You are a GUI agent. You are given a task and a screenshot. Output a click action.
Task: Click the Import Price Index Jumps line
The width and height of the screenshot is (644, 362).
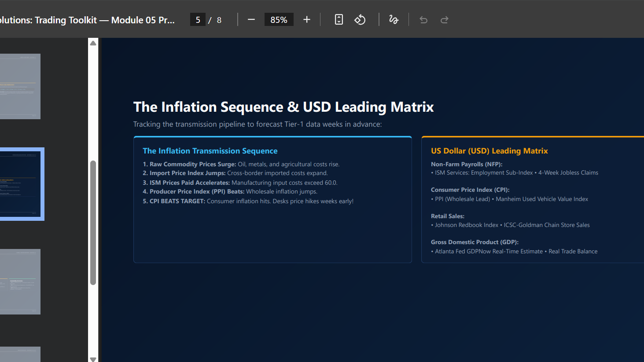click(236, 173)
